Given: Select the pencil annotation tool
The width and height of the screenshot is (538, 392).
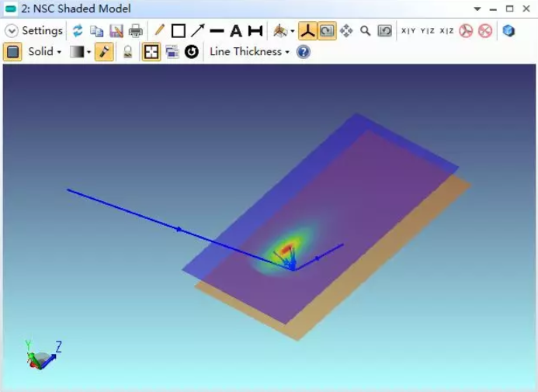Looking at the screenshot, I should pos(159,31).
